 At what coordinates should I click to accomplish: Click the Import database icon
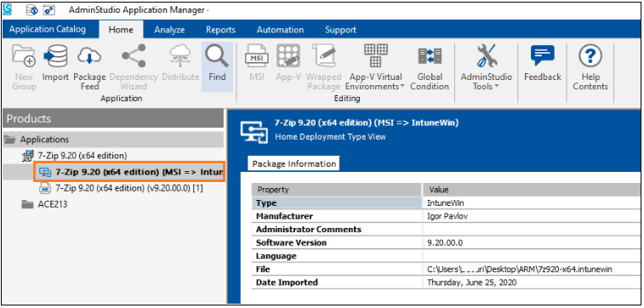(55, 57)
